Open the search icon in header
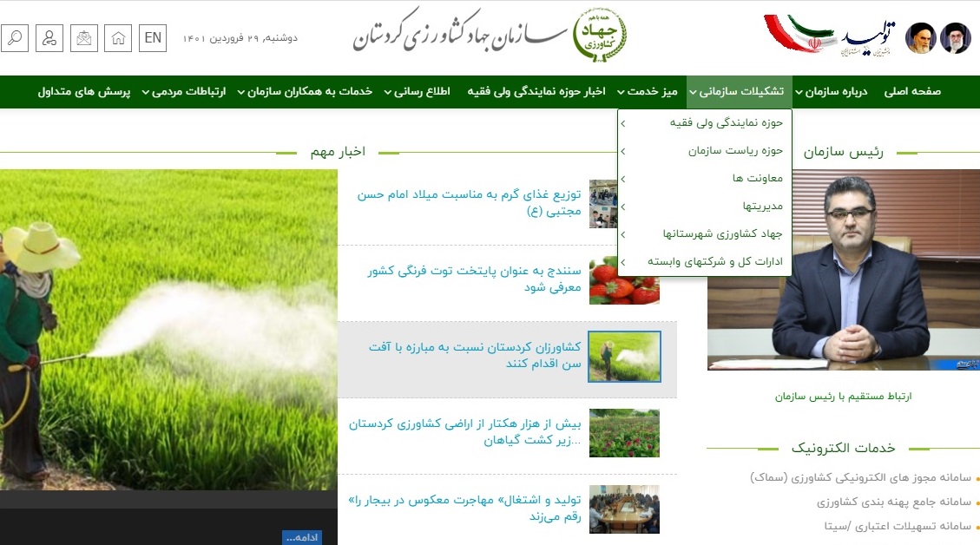 (15, 38)
